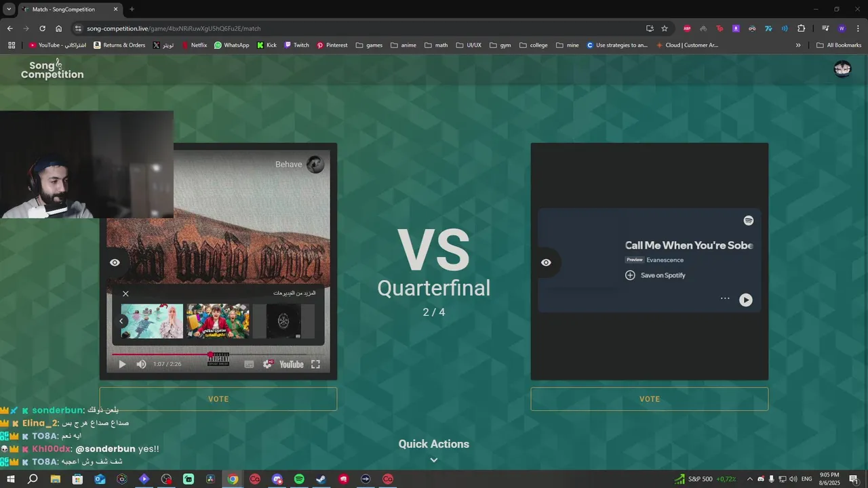Open Chrome tab search dropdown

9,9
